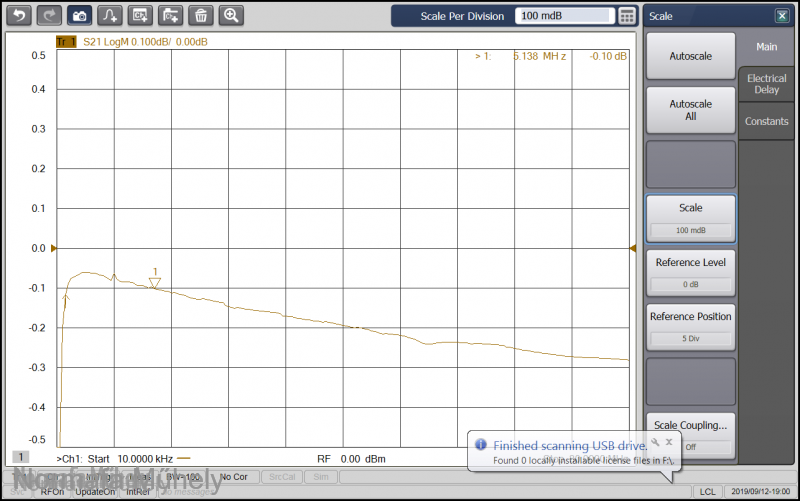Image resolution: width=800 pixels, height=501 pixels.
Task: Click the left reference level arrow at 0.0
Action: (54, 248)
